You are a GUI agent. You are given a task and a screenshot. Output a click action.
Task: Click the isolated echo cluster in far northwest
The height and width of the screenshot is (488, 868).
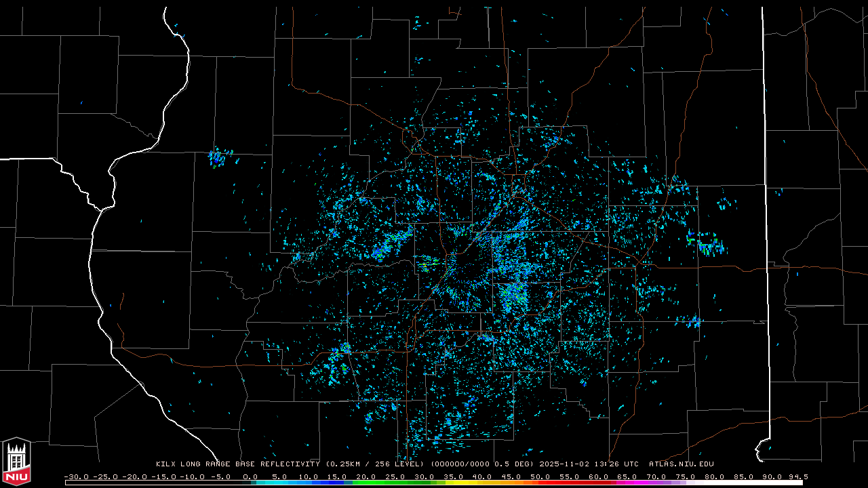pyautogui.click(x=218, y=158)
